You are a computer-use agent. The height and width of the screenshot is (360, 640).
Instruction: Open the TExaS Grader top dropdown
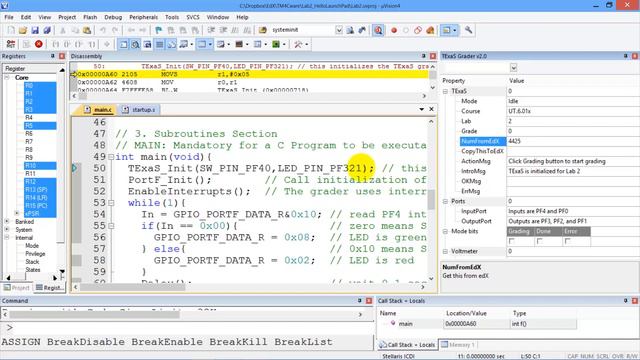tap(513, 68)
